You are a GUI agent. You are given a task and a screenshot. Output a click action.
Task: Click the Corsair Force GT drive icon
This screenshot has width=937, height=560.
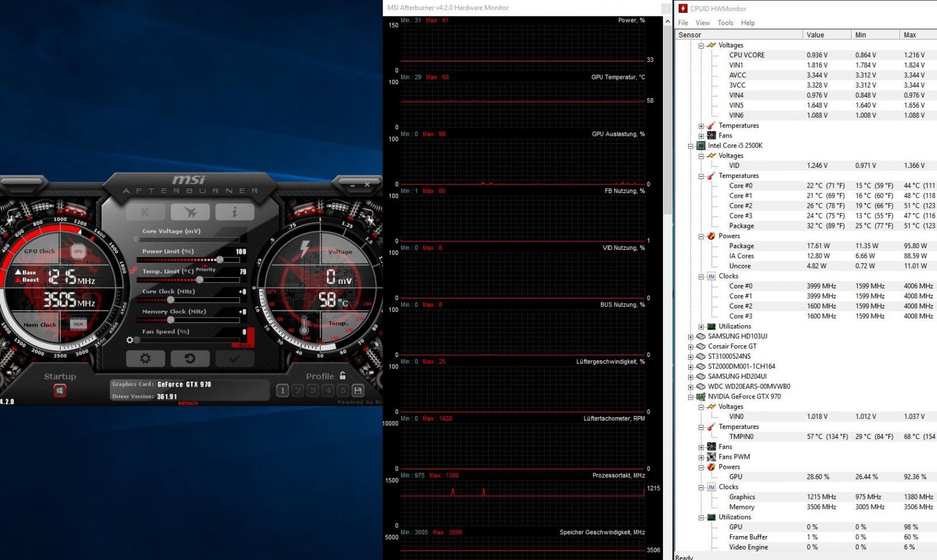click(x=701, y=346)
